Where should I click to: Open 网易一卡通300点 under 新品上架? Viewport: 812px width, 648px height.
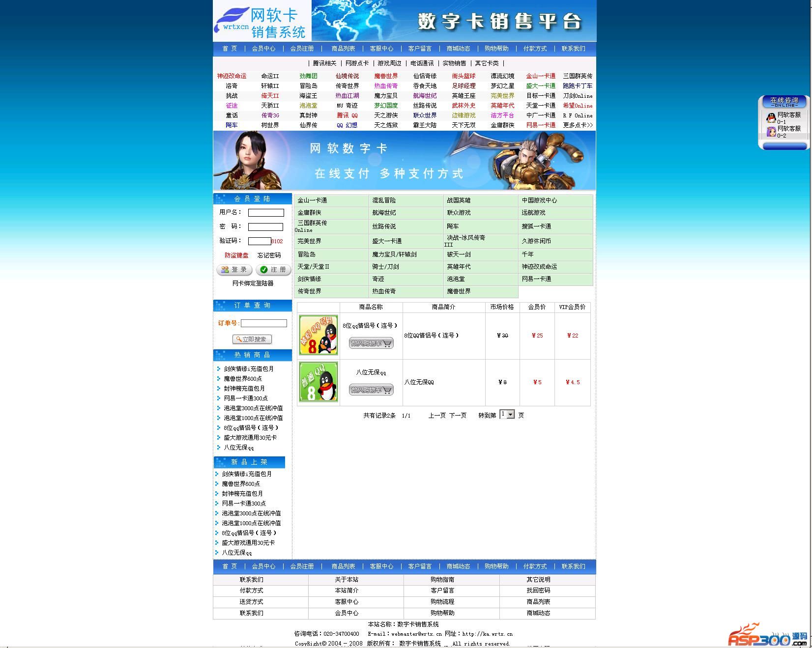(x=244, y=504)
